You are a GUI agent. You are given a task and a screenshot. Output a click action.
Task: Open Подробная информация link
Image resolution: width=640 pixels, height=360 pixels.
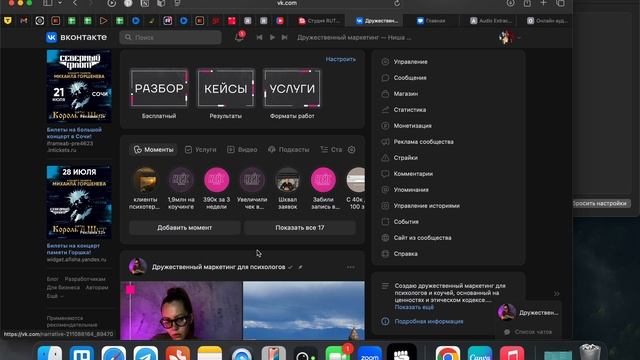click(429, 322)
